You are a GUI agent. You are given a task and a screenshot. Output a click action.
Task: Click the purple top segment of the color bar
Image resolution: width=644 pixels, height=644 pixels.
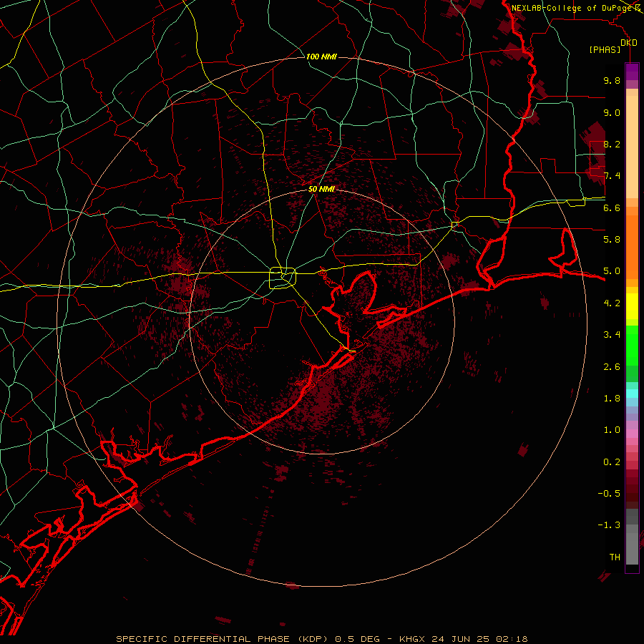(x=632, y=72)
